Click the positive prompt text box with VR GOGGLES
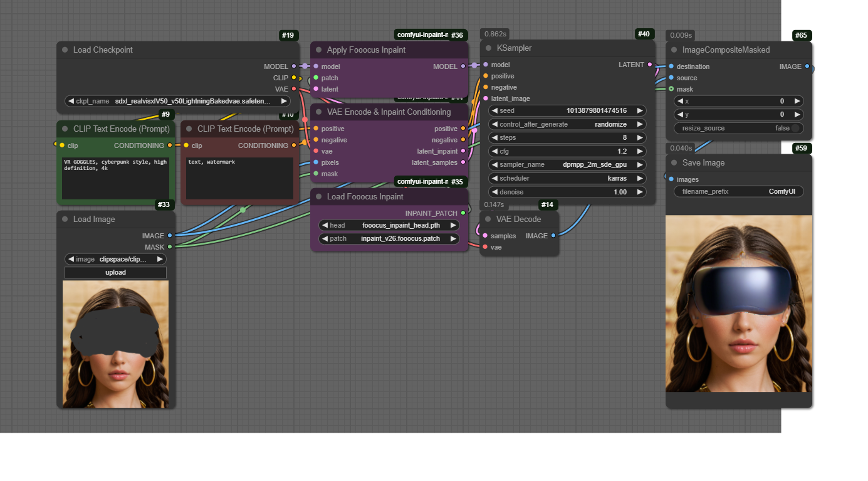Image resolution: width=868 pixels, height=481 pixels. click(x=115, y=178)
